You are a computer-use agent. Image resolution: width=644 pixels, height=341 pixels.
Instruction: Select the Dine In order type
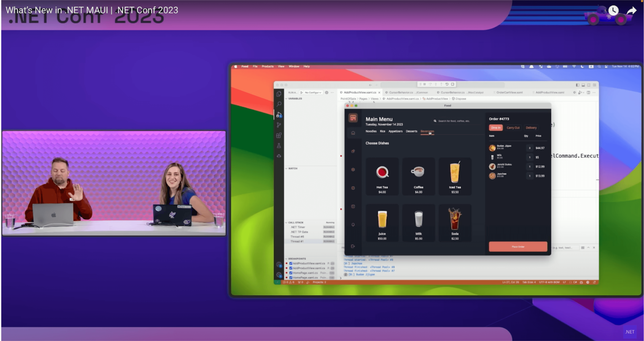(x=496, y=128)
